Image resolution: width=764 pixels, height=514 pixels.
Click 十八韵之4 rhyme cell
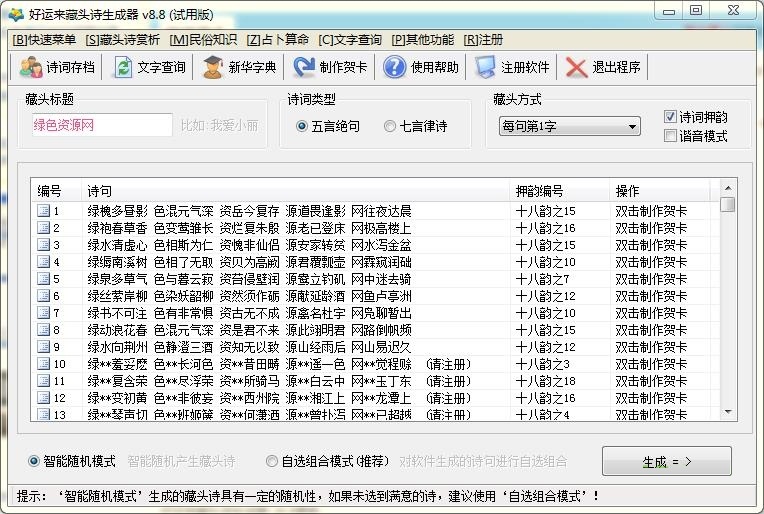point(542,415)
